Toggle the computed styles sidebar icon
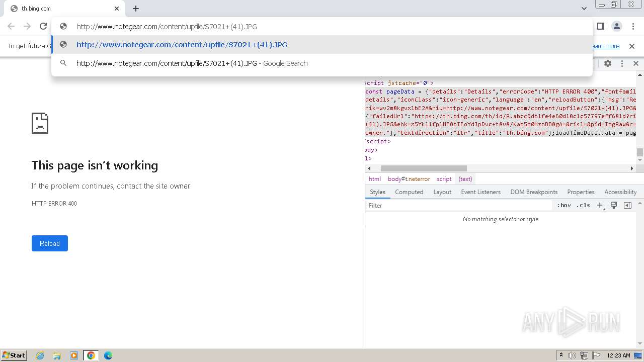 (627, 205)
